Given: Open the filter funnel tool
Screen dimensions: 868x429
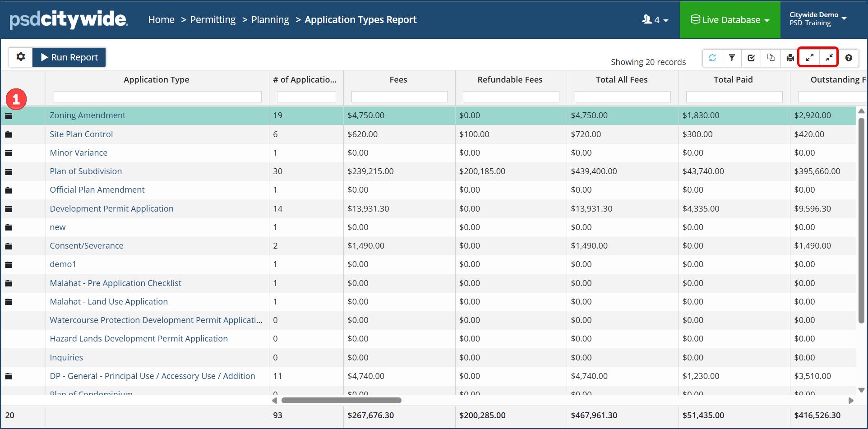Looking at the screenshot, I should (732, 58).
